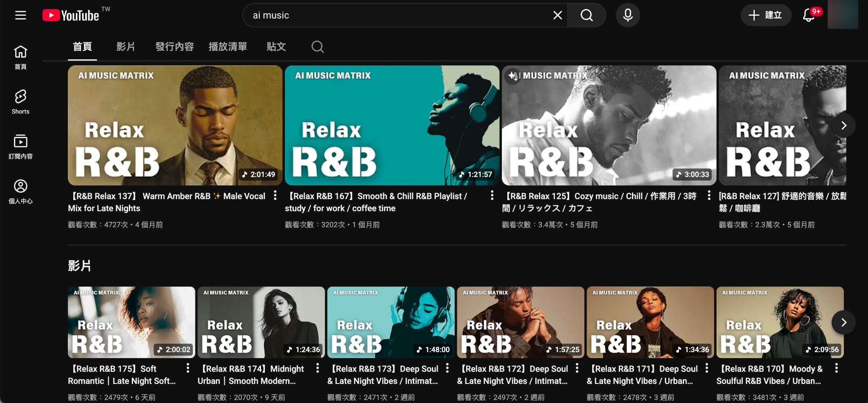Switch to the 發行內容 tab
Screen dimensions: 868x403
pos(174,47)
